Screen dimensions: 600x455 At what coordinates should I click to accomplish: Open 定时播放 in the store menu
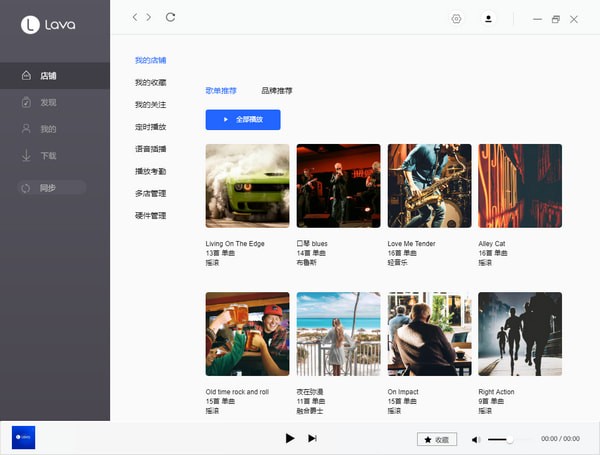[150, 127]
